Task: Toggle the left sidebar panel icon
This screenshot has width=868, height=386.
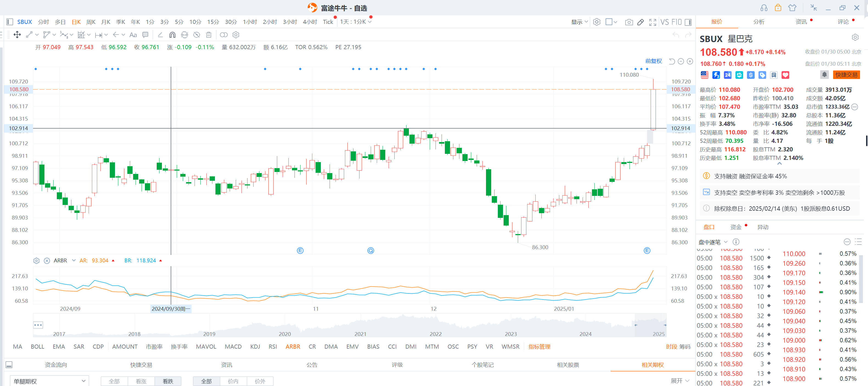Action: [9, 22]
